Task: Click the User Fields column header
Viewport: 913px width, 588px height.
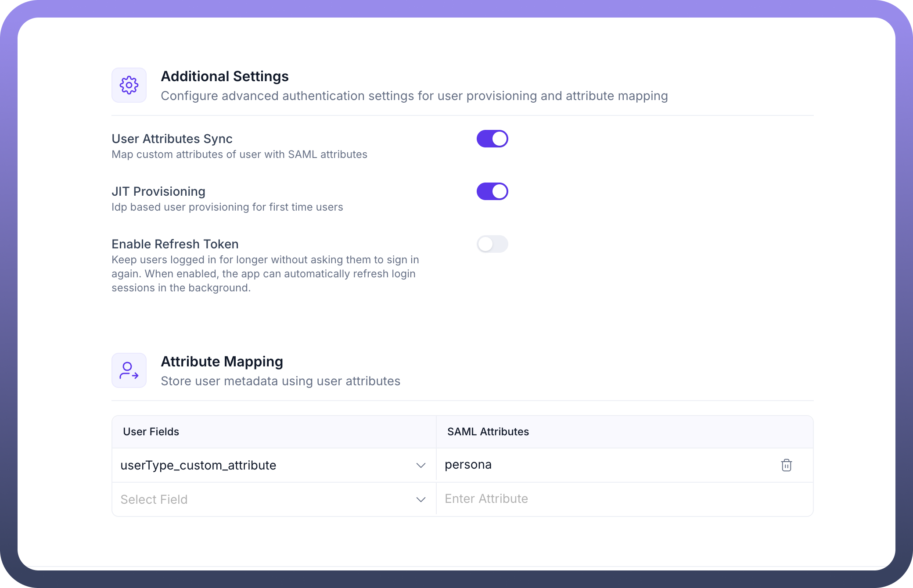Action: pyautogui.click(x=151, y=432)
